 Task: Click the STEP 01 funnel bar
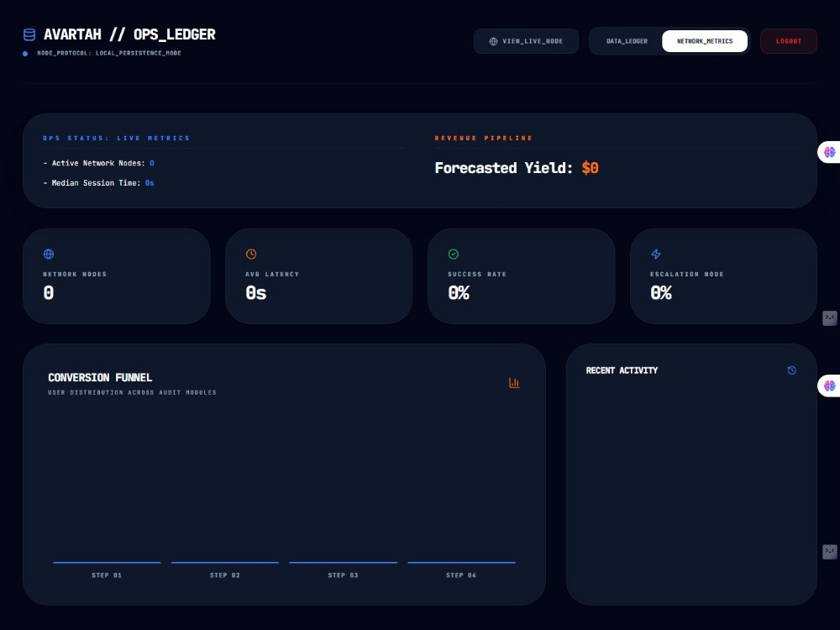click(x=108, y=563)
